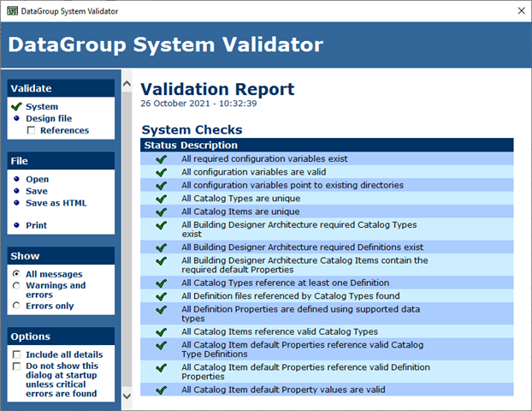Click the green checkmark next to System

16,107
